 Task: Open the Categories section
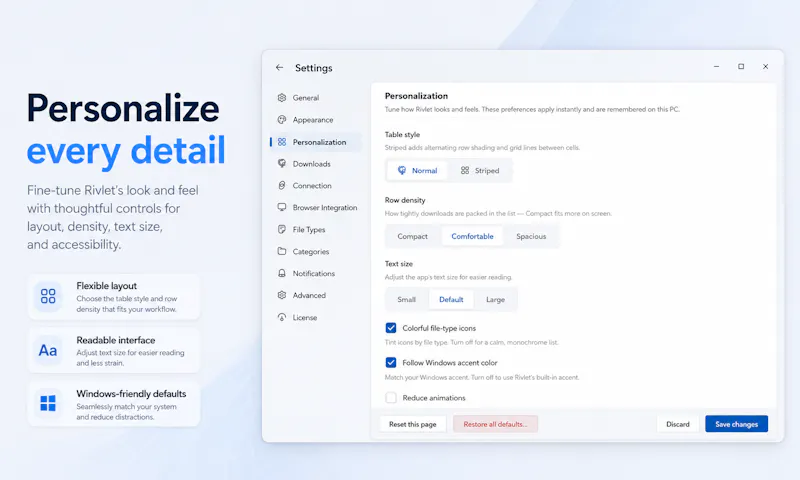coord(315,251)
